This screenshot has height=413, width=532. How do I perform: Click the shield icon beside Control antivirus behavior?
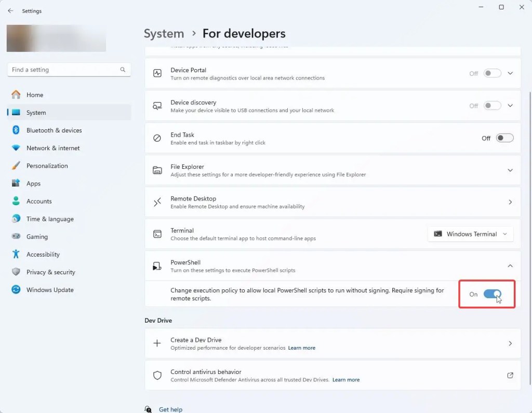(157, 376)
